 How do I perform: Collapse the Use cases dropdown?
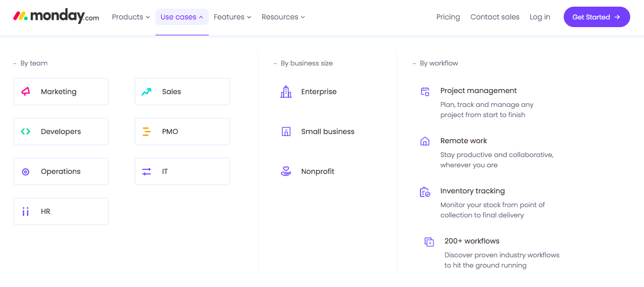[x=182, y=17]
